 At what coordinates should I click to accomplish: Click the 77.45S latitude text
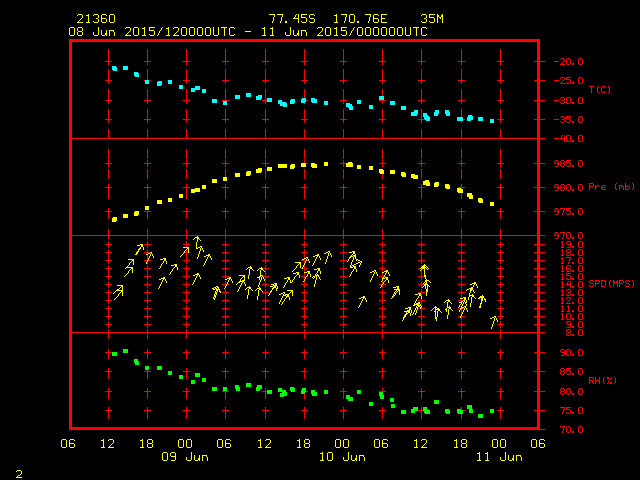288,19
